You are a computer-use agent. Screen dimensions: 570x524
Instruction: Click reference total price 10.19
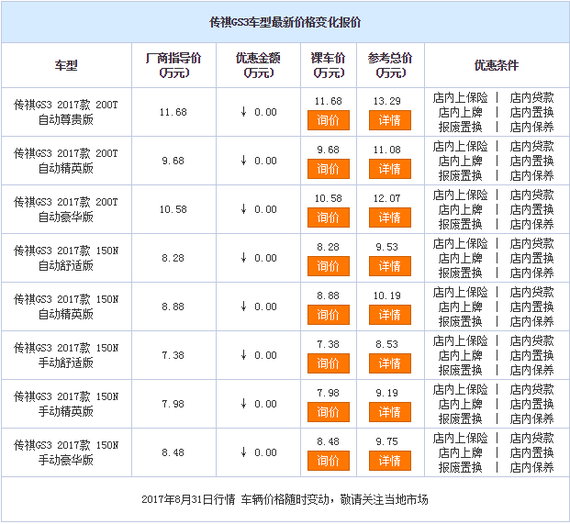click(x=387, y=296)
